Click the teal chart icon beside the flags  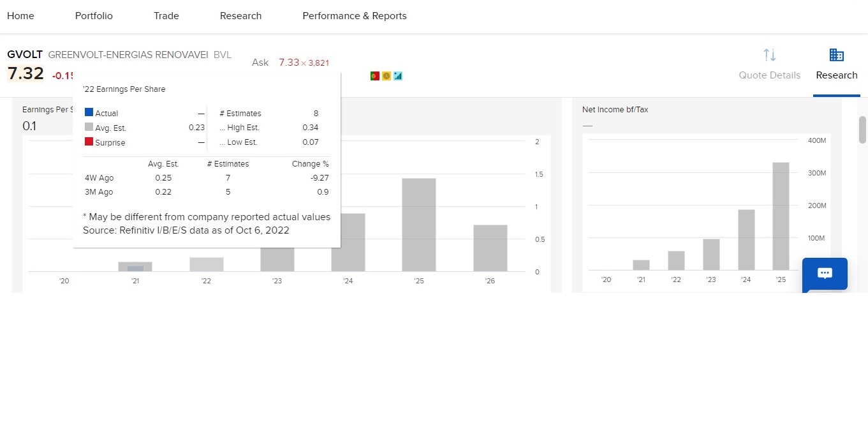[x=398, y=76]
